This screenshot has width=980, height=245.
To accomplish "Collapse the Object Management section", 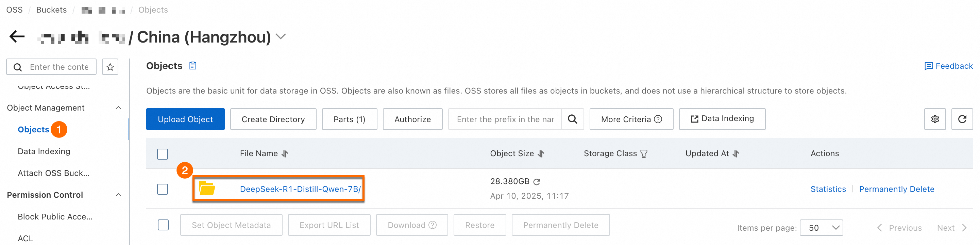I will pyautogui.click(x=118, y=108).
